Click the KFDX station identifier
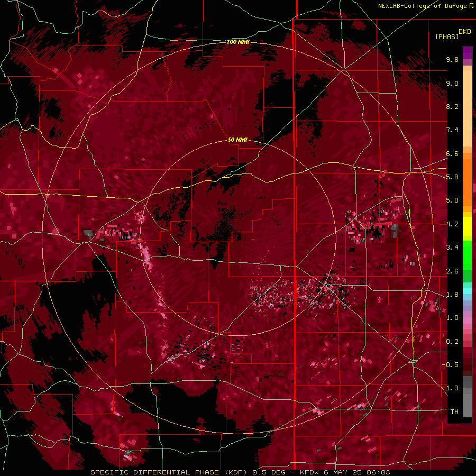 [309, 472]
